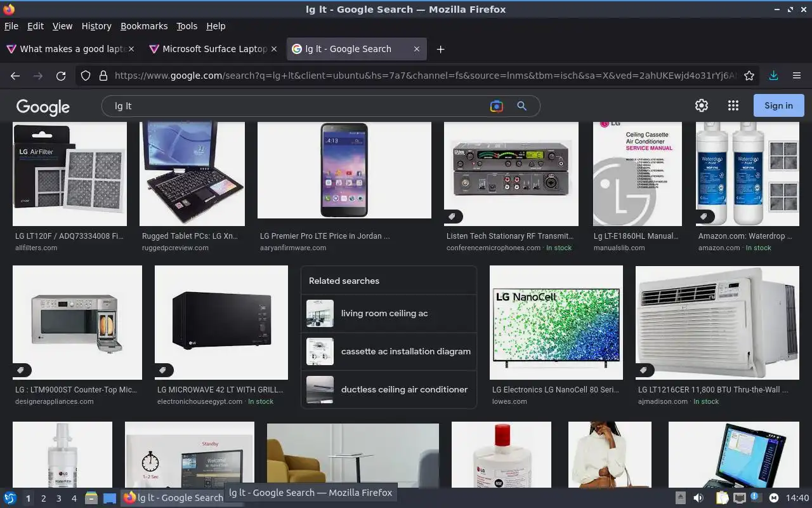Screen dimensions: 812x508
Task: Open the clipboard tray icon
Action: (723, 498)
